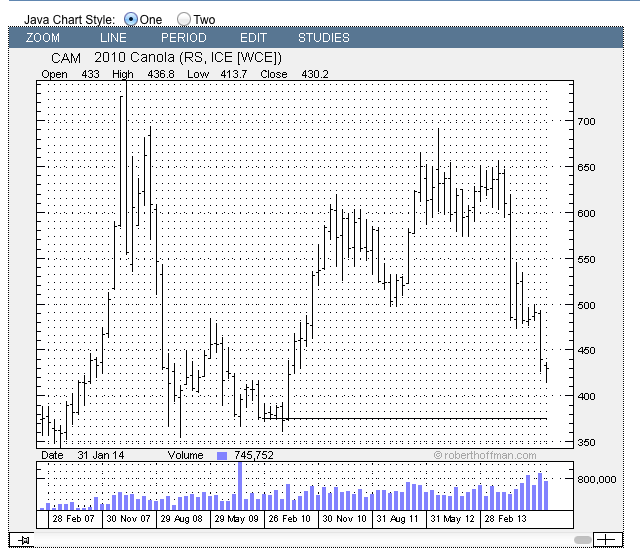
Task: Open the PERIOD menu
Action: click(184, 38)
